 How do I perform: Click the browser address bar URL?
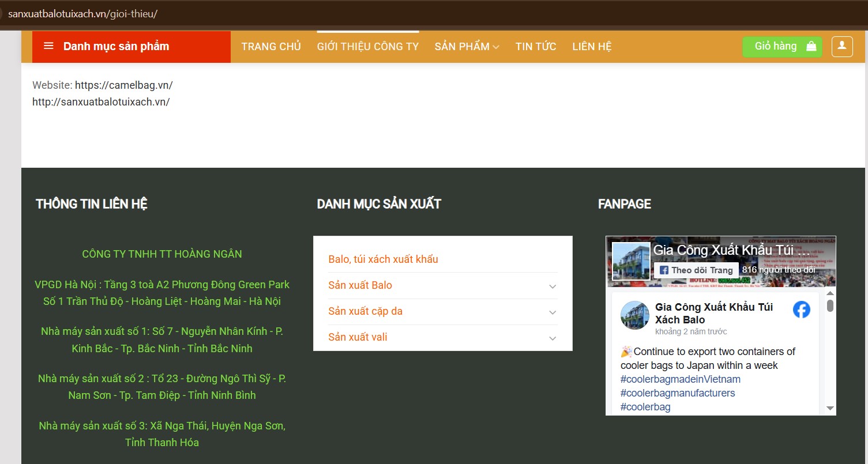click(x=83, y=14)
